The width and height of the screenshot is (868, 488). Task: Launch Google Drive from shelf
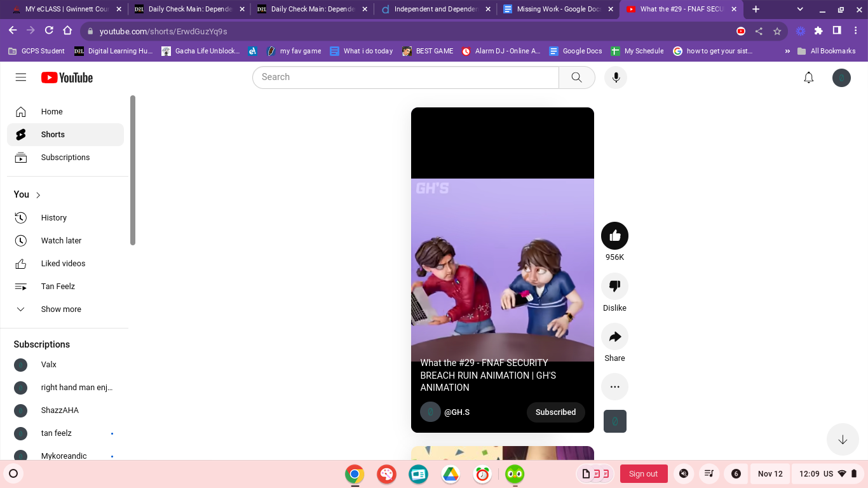[x=451, y=474]
